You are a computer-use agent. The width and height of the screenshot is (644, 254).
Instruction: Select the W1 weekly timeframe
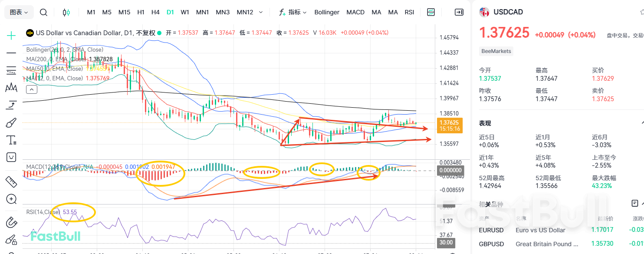tap(185, 12)
